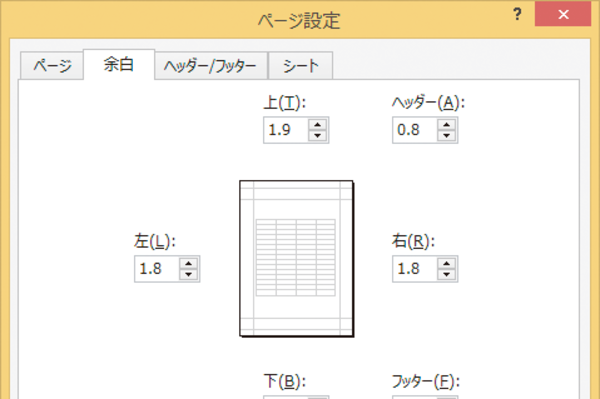Click the 右(R) margin input field
The height and width of the screenshot is (399, 600).
coord(414,269)
